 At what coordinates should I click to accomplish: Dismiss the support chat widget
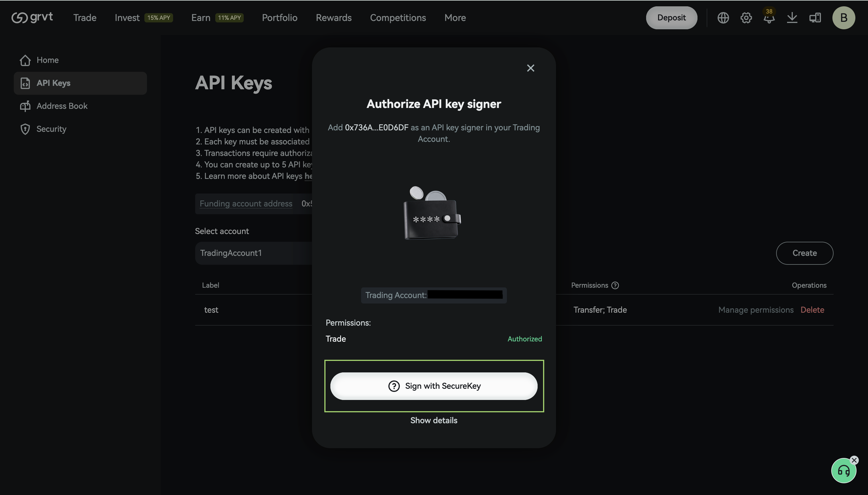854,460
